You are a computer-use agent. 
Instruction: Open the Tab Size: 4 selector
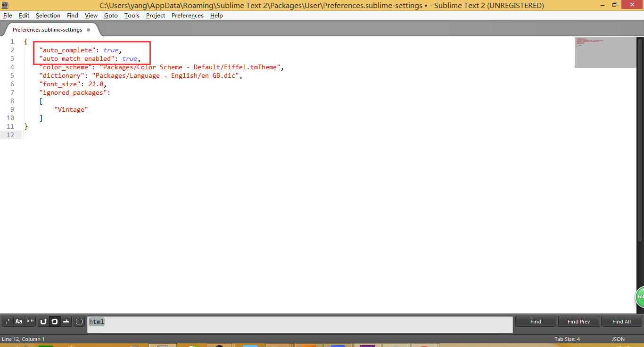pyautogui.click(x=567, y=339)
